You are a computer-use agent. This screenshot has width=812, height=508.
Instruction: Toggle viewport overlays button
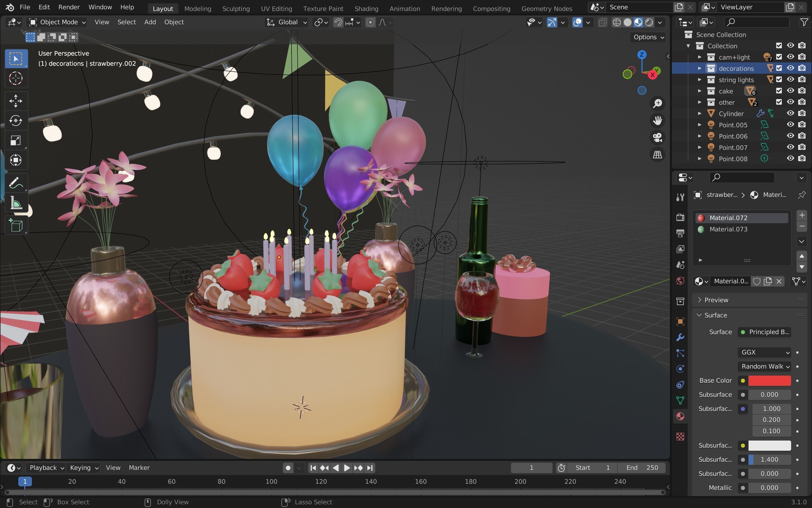577,22
